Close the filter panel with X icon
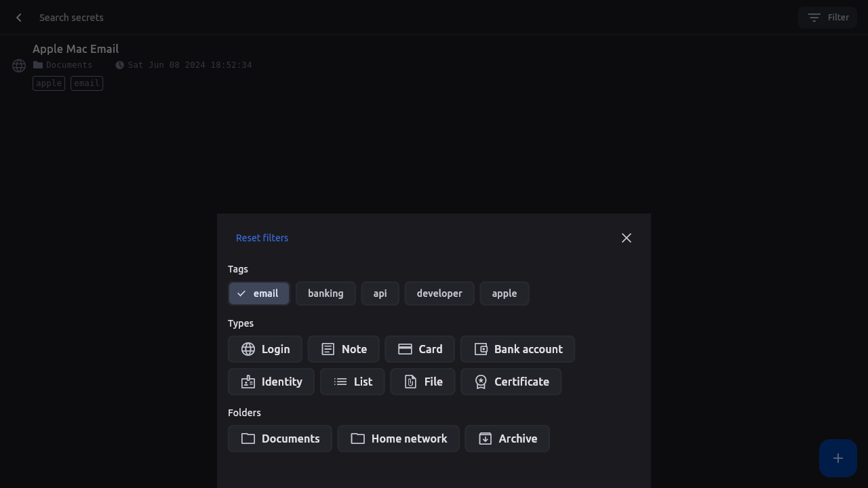Image resolution: width=868 pixels, height=488 pixels. 626,238
